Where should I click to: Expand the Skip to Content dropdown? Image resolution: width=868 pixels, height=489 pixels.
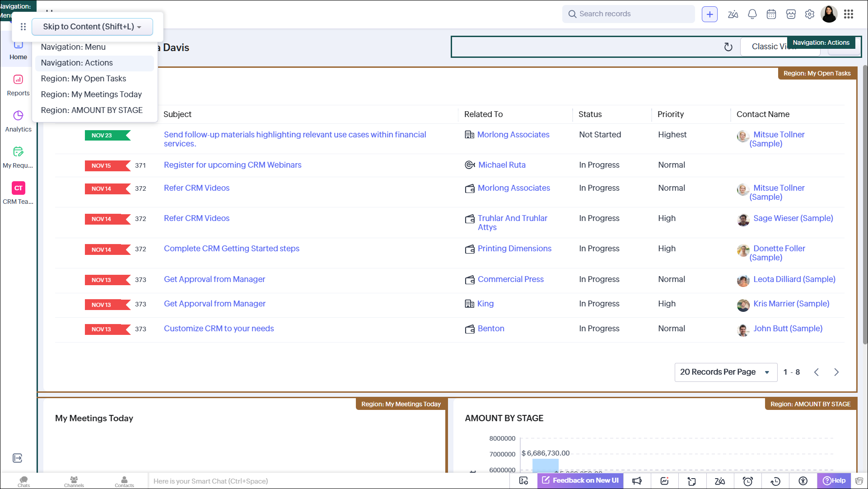[x=92, y=27]
